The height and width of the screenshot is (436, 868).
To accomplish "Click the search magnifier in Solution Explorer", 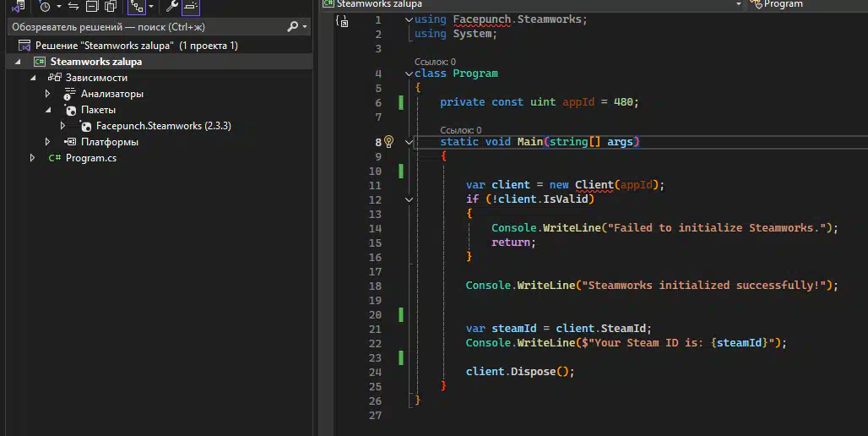I will [x=292, y=27].
